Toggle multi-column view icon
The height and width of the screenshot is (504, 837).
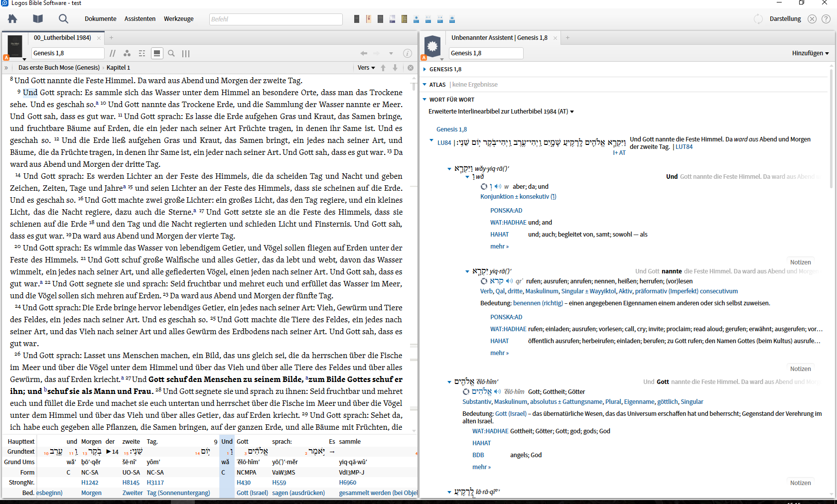[x=186, y=53]
